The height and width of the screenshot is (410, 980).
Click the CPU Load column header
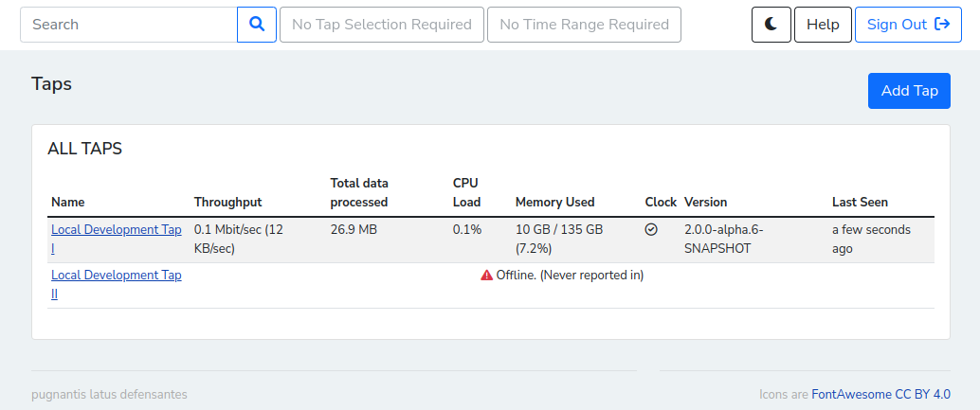(466, 192)
